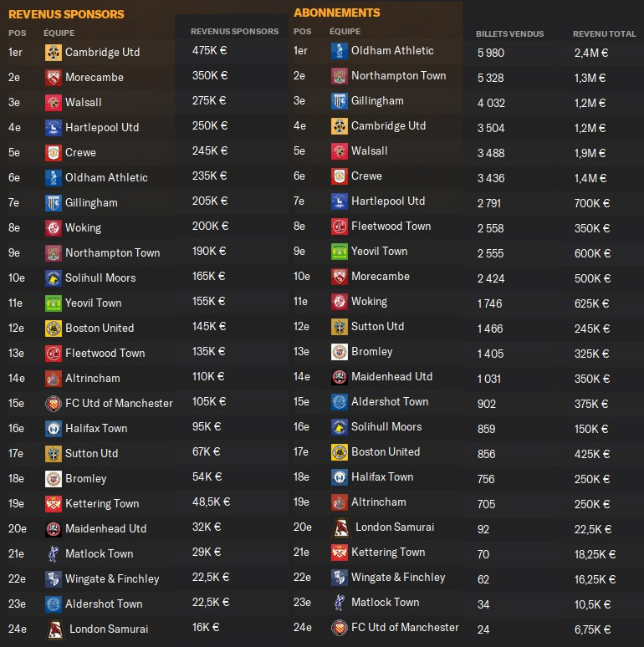The width and height of the screenshot is (644, 647).
Task: Open Bromley name in sponsors table
Action: pyautogui.click(x=86, y=479)
